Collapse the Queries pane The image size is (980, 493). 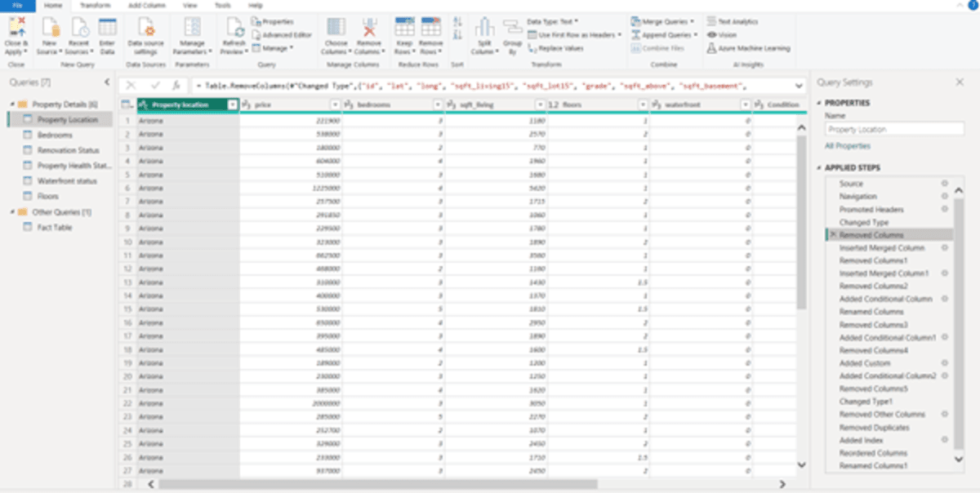point(107,82)
